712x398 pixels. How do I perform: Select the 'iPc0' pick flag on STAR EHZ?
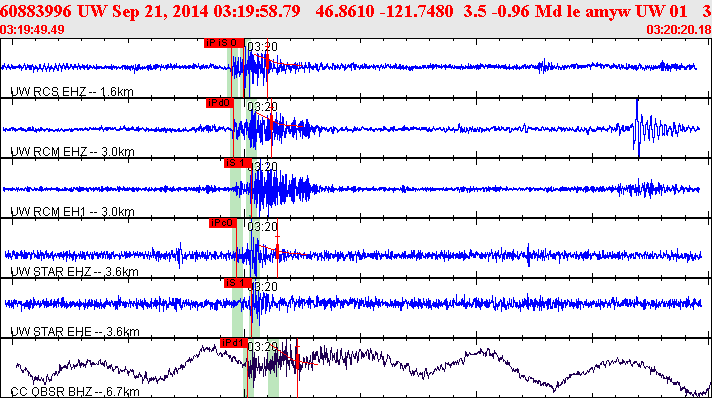coord(222,223)
